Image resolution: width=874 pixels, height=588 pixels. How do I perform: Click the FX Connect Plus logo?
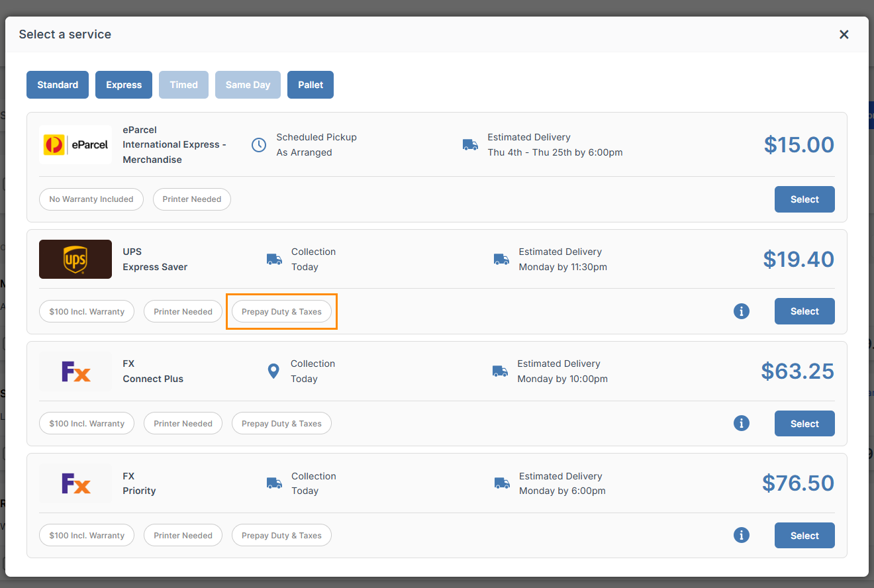pos(75,371)
